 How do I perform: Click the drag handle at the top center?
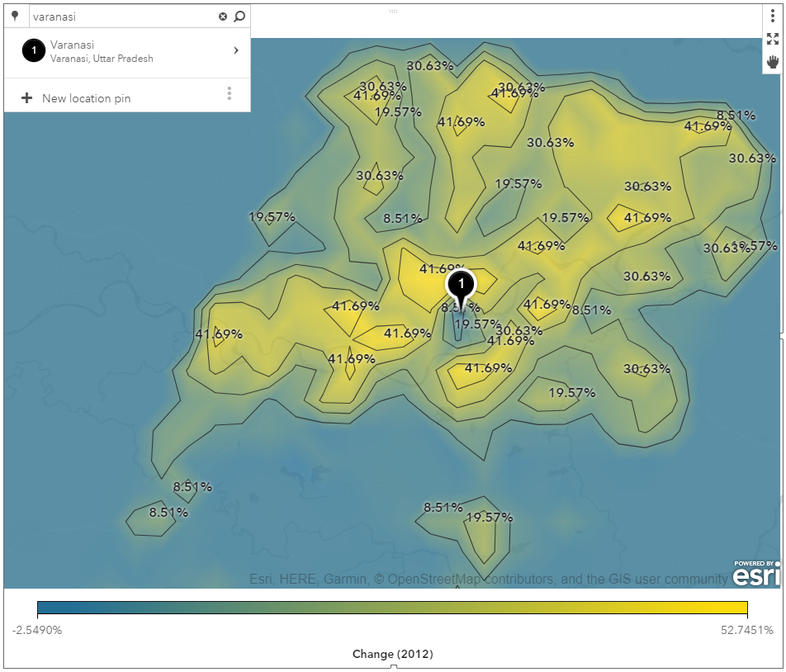point(393,11)
